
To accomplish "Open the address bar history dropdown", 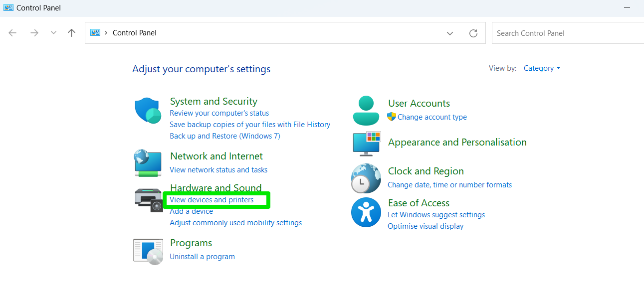I will (450, 33).
